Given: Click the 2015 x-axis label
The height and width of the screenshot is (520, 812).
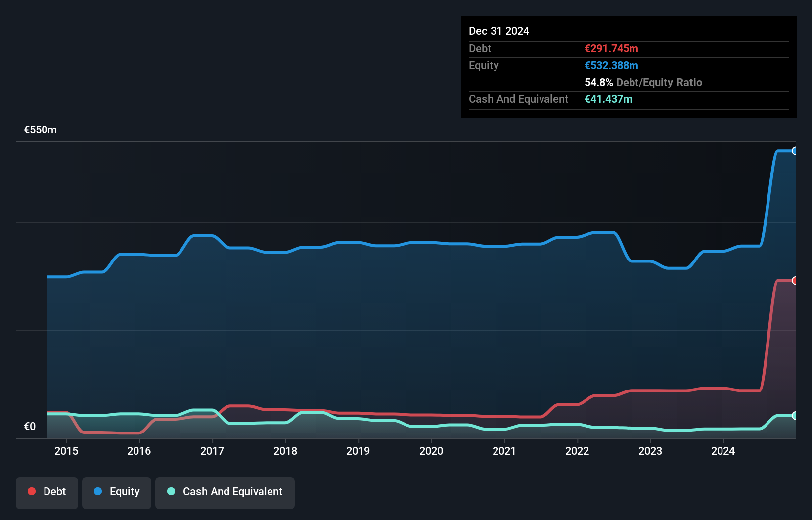Looking at the screenshot, I should point(66,451).
